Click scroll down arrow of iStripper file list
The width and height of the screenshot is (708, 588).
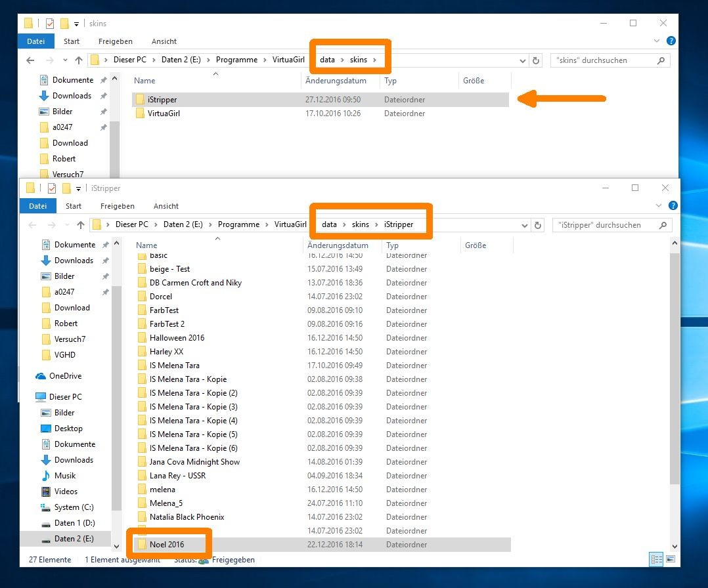[675, 546]
